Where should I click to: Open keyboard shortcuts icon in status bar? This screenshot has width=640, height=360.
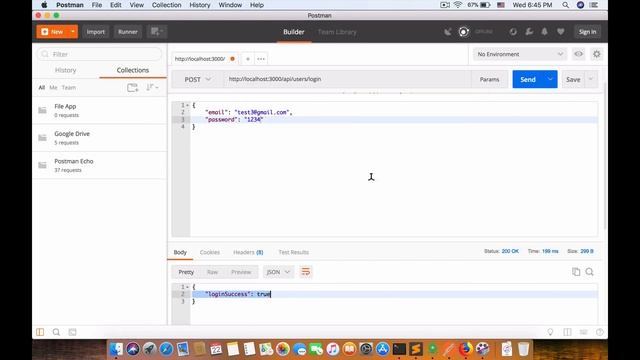coord(583,332)
